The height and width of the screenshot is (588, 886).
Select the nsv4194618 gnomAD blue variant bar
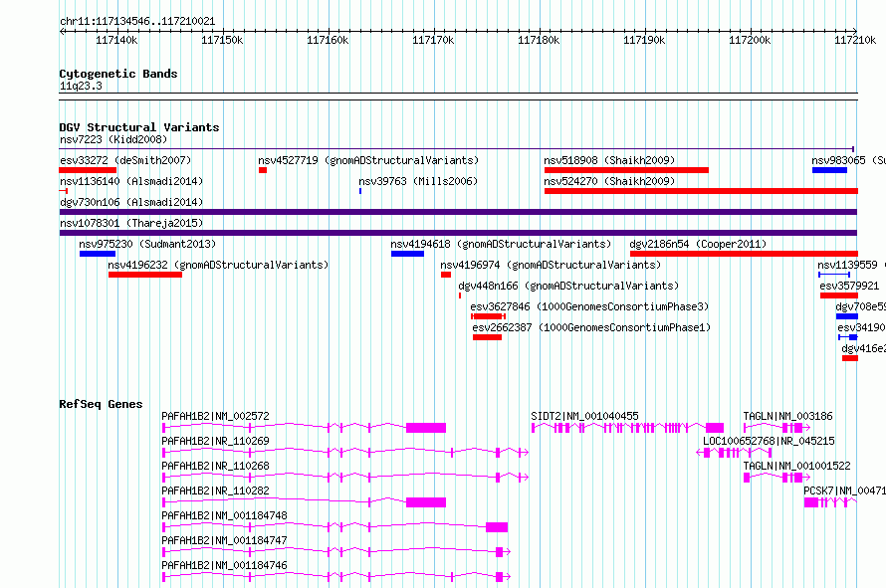point(407,254)
